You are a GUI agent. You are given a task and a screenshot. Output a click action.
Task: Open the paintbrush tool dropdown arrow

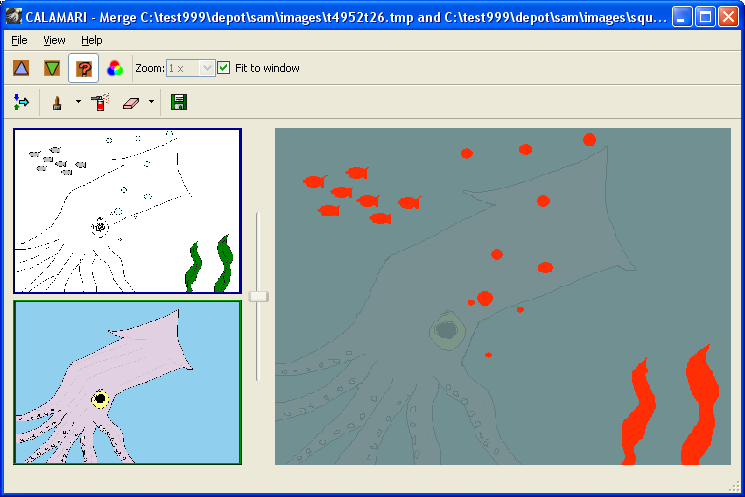pyautogui.click(x=78, y=101)
